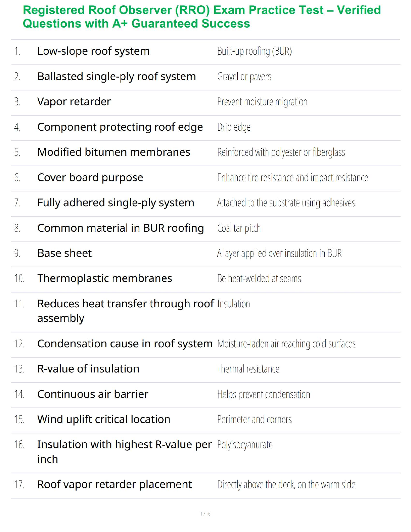The image size is (411, 532).
Task: Select 'Ballasted single-ply roof system' term
Action: pos(117,77)
